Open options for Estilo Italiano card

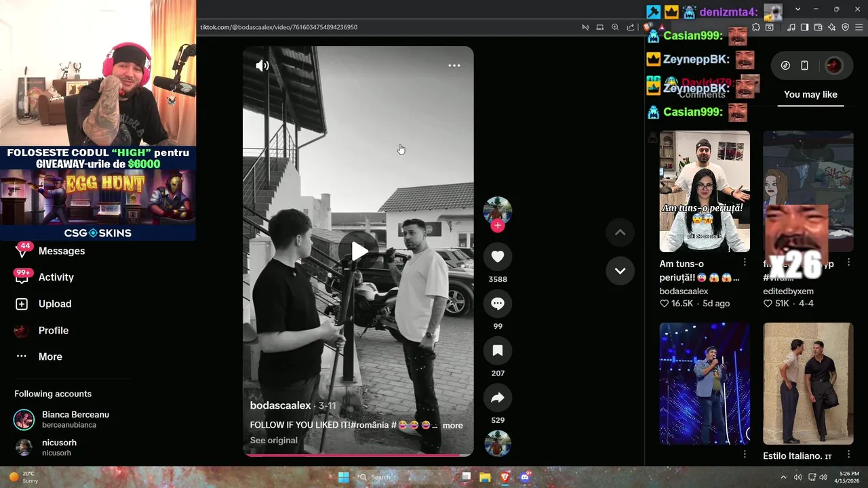pos(848,455)
